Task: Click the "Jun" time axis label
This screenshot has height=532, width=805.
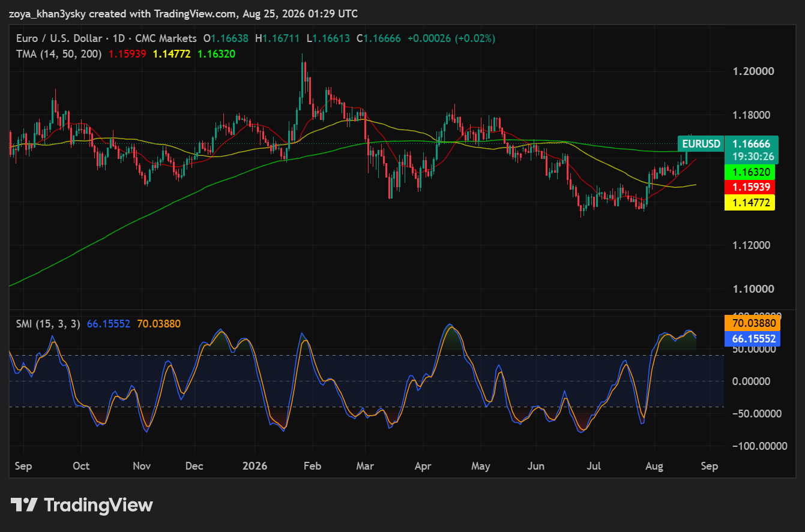Action: tap(536, 466)
